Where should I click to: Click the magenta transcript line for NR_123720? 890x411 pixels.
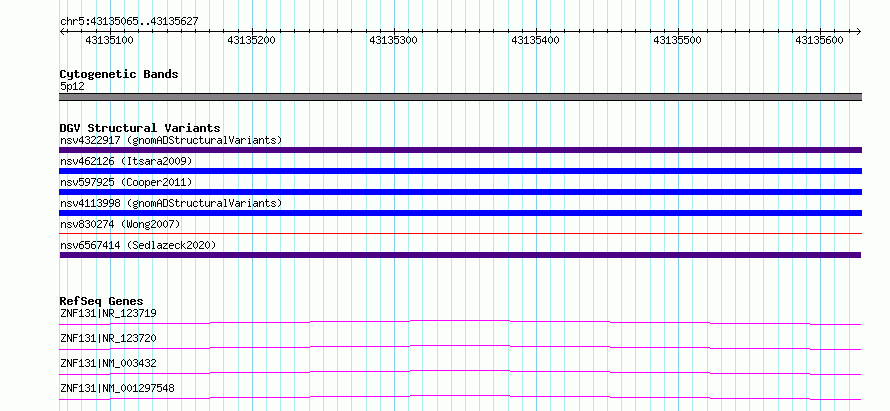(x=460, y=347)
